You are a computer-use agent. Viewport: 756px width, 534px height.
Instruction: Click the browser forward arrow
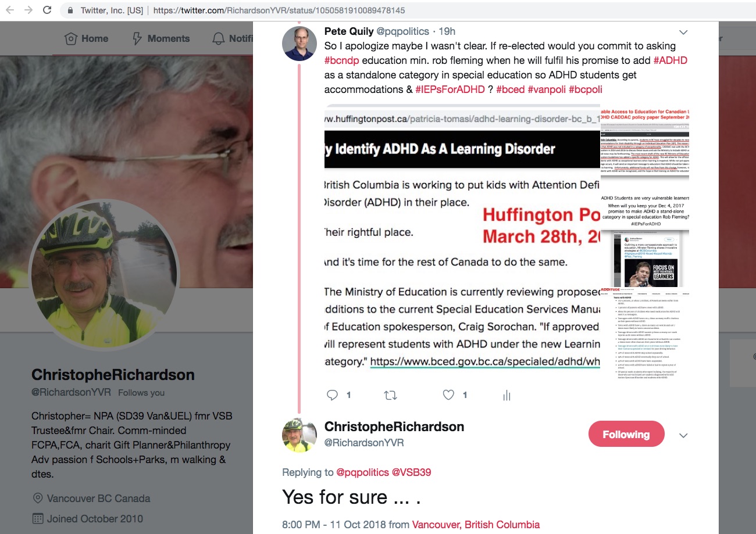coord(28,10)
